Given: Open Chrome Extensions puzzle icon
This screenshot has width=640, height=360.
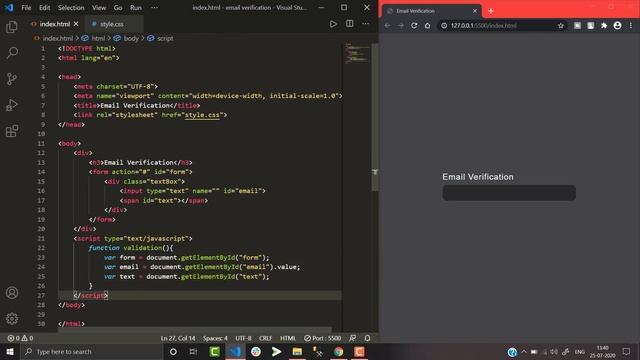Looking at the screenshot, I should [604, 25].
